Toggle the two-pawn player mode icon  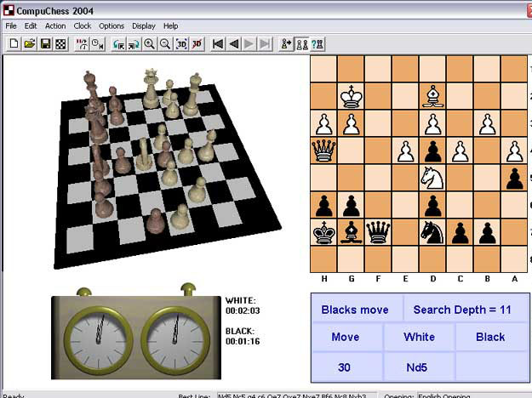(301, 43)
